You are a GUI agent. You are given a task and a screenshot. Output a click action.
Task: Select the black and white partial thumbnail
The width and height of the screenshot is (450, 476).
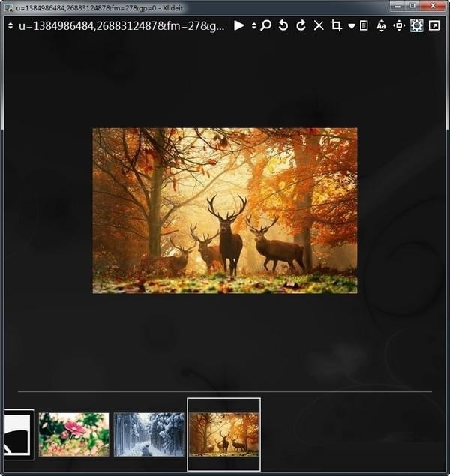click(19, 434)
